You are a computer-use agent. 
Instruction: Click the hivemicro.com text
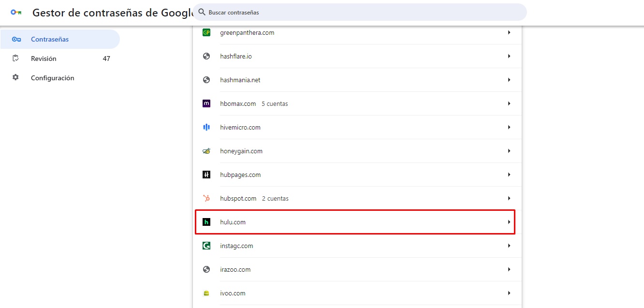(240, 127)
